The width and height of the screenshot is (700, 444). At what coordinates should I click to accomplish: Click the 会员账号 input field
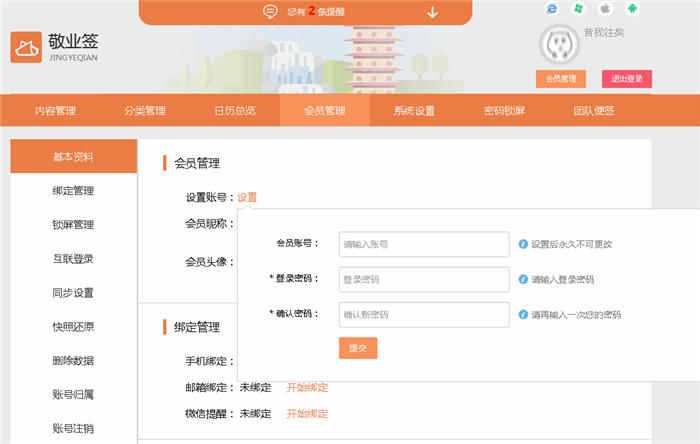(x=424, y=244)
